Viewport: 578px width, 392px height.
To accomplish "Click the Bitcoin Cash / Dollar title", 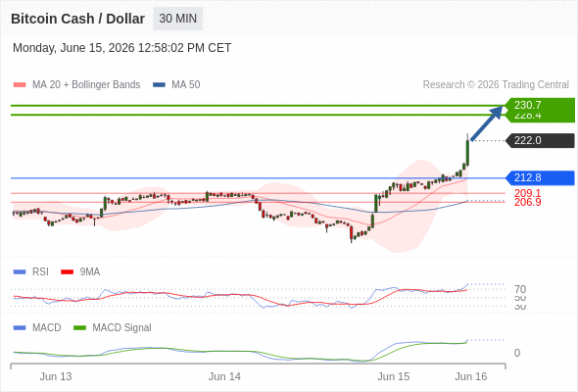I will pyautogui.click(x=77, y=19).
